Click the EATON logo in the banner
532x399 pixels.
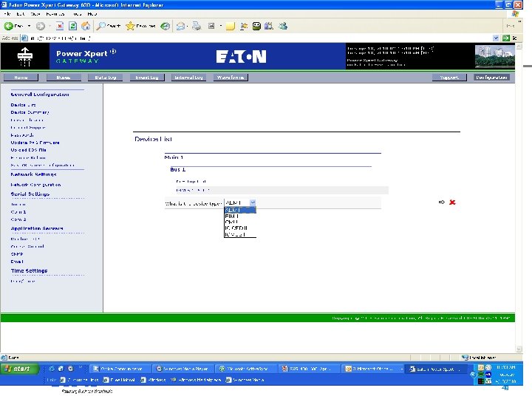point(241,57)
